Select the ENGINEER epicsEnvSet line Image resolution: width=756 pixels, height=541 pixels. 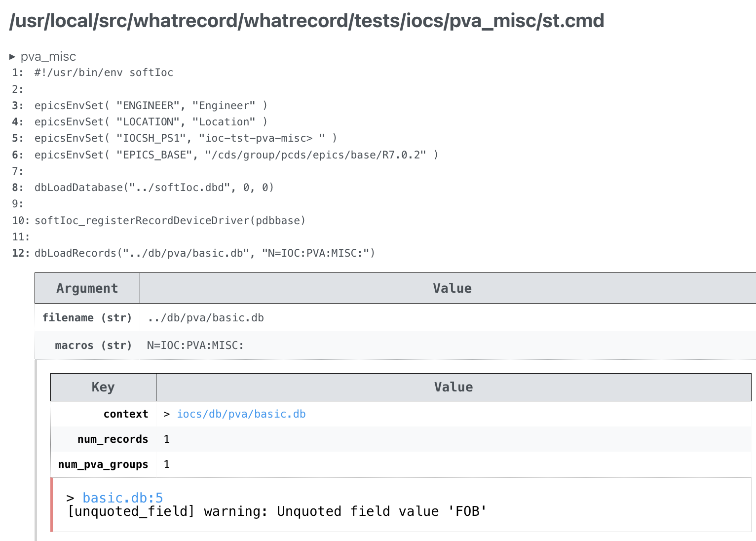pos(151,105)
